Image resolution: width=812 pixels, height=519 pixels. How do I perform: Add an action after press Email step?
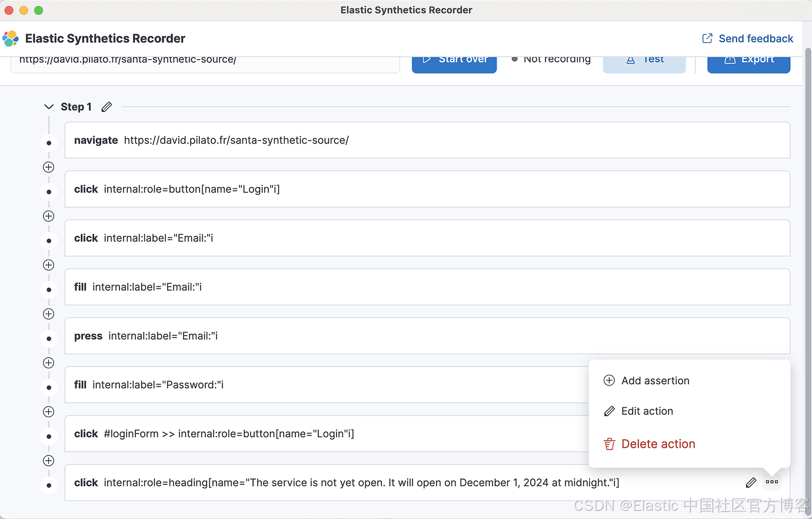tap(49, 362)
